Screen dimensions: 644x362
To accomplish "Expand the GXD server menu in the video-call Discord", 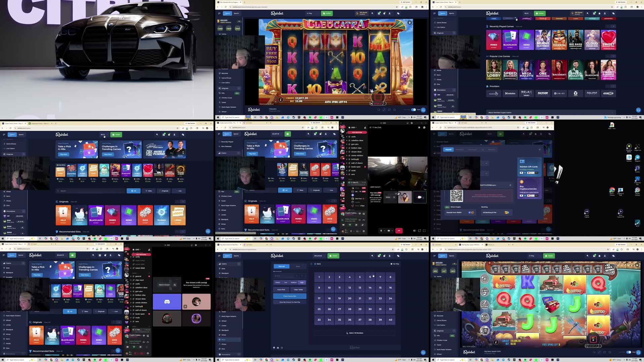I will 353,127.
